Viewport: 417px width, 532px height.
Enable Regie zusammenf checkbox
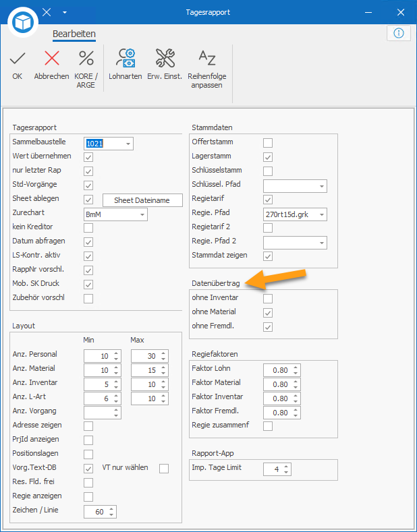[x=268, y=426]
